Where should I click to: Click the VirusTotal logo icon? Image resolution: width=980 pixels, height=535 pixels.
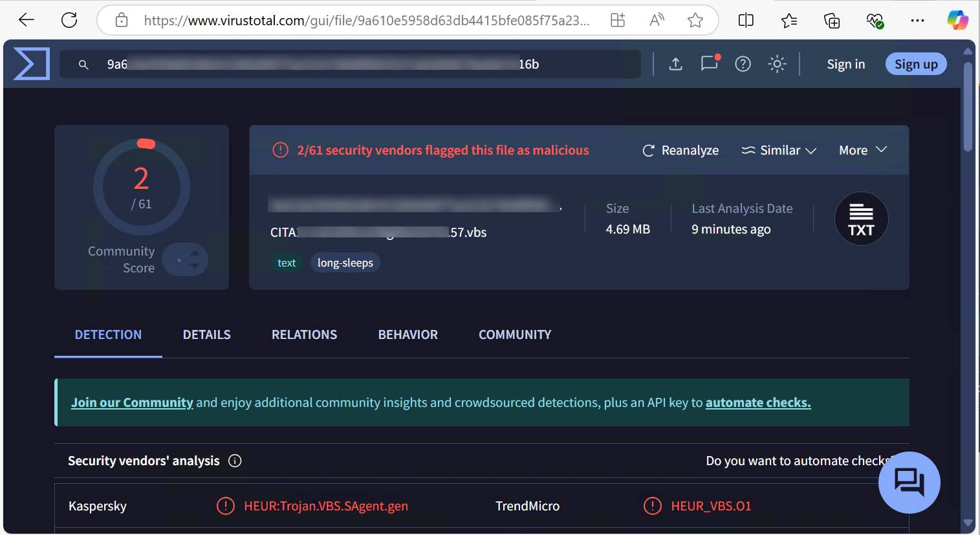[31, 64]
